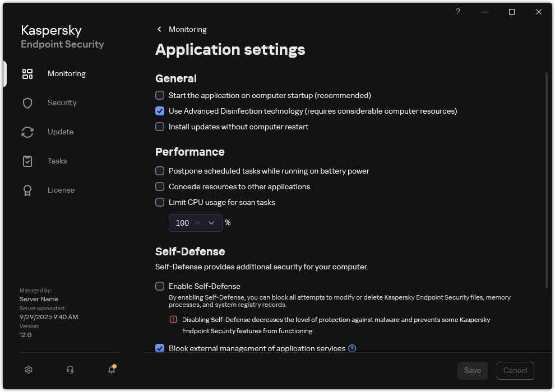
Task: Enable starting the application on computer startup
Action: 160,95
